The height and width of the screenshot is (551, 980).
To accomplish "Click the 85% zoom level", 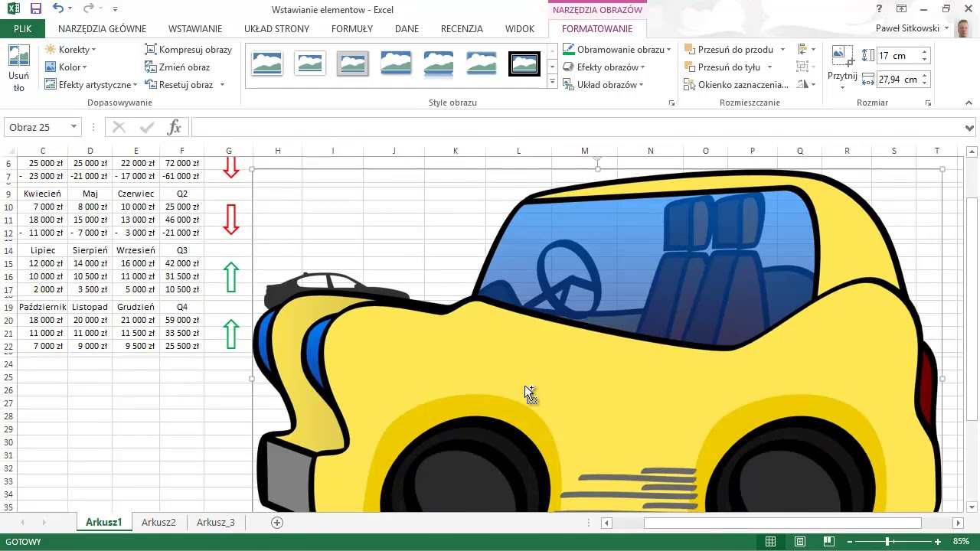I will [961, 542].
